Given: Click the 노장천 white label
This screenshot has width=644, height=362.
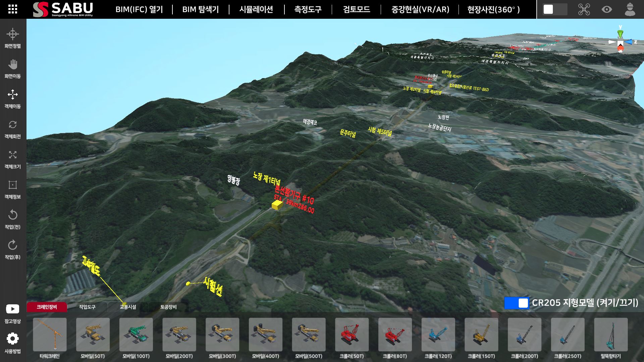Looking at the screenshot, I should 443,117.
